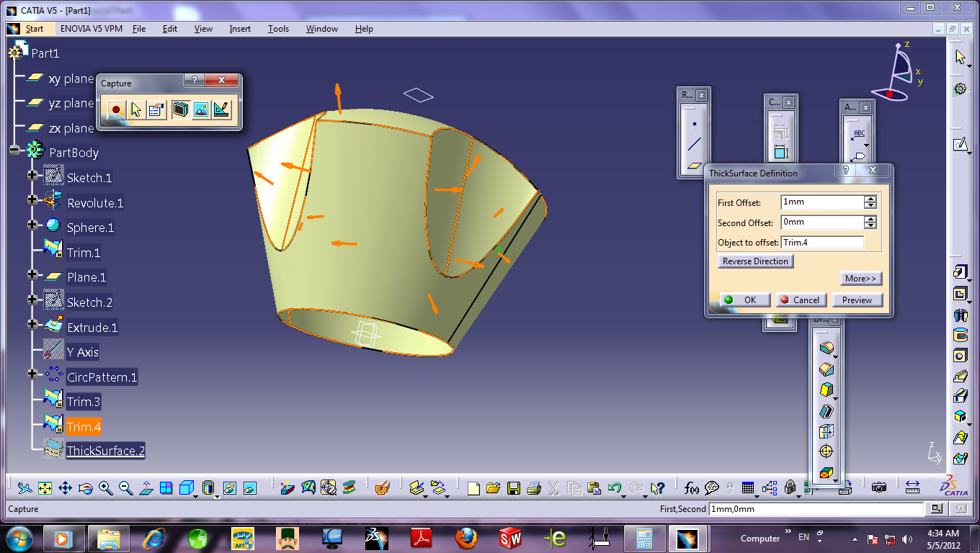Click Fit All In view icon
Screen dimensions: 980x553
[45, 488]
